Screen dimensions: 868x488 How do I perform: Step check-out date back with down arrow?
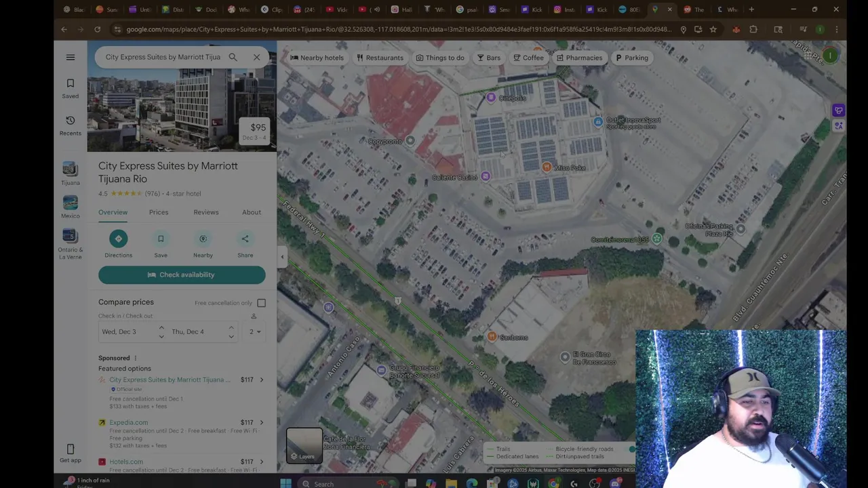point(231,336)
